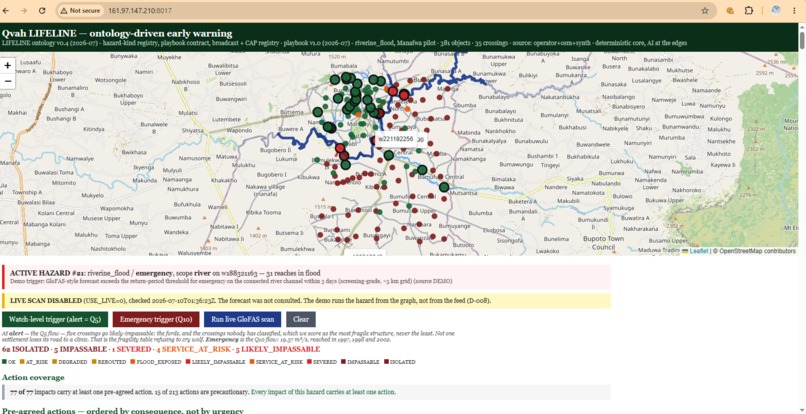Click the DEGRADED legend swatch
The width and height of the screenshot is (806, 414).
54,362
